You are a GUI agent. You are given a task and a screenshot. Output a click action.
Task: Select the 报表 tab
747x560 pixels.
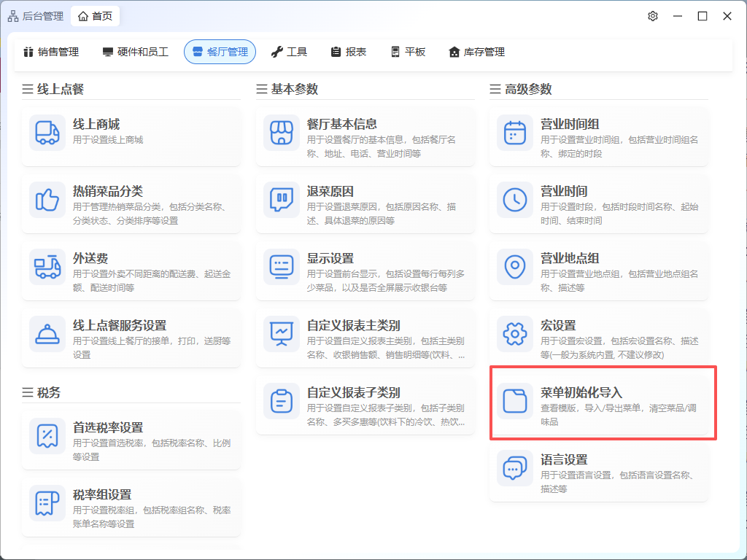coord(348,52)
